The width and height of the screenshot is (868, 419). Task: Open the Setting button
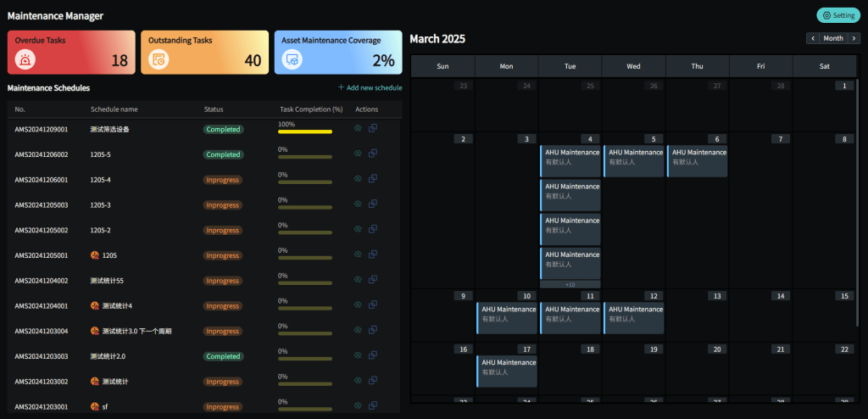(x=837, y=15)
